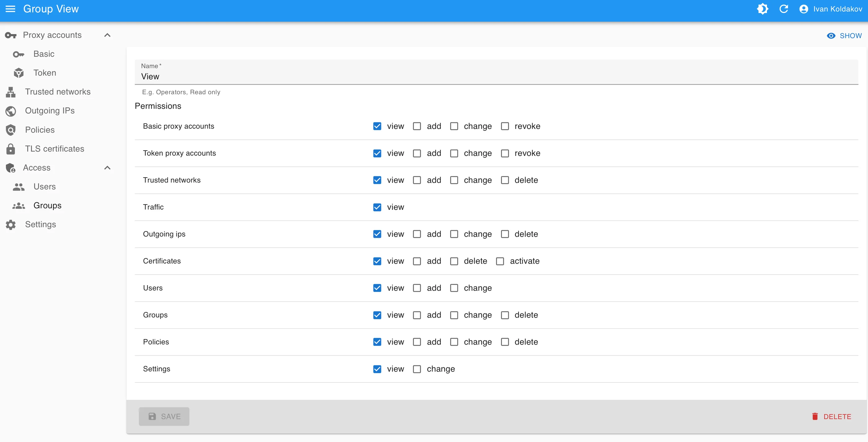This screenshot has height=442, width=868.
Task: Click the eye icon beside SHOW
Action: pos(831,36)
